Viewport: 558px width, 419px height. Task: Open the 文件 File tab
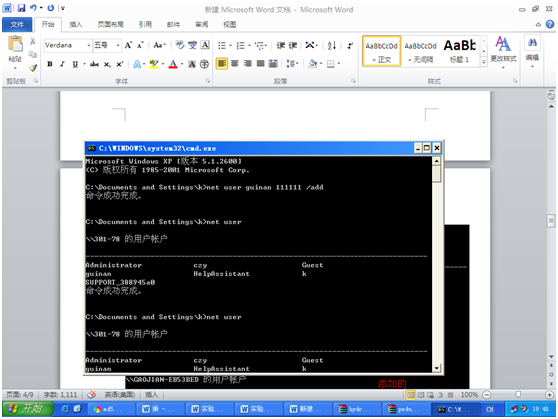click(17, 24)
